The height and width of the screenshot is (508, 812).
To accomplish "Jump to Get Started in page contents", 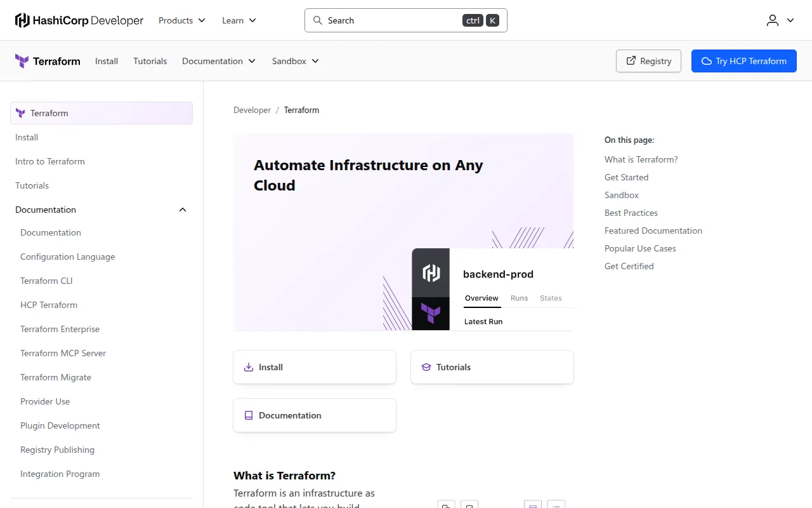I will 626,177.
